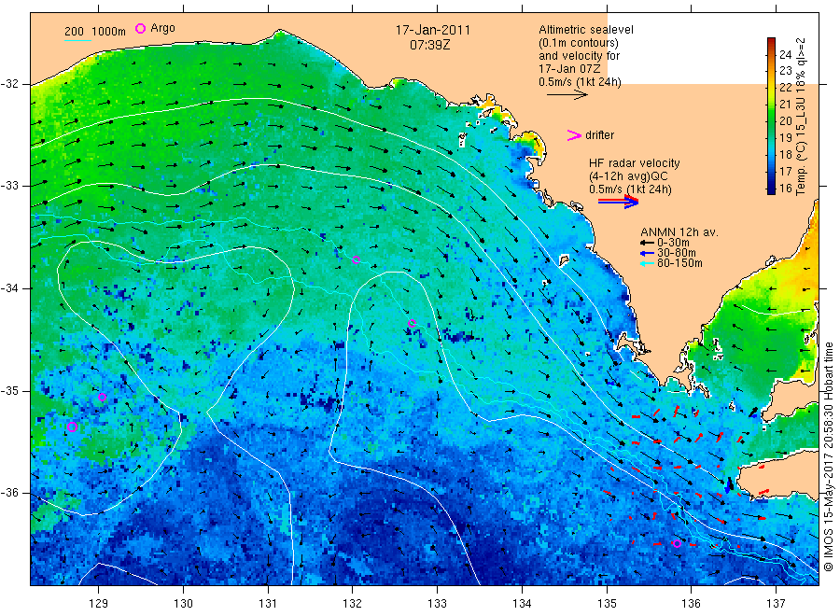
Task: Click the 136 longitude axis label
Action: click(691, 604)
